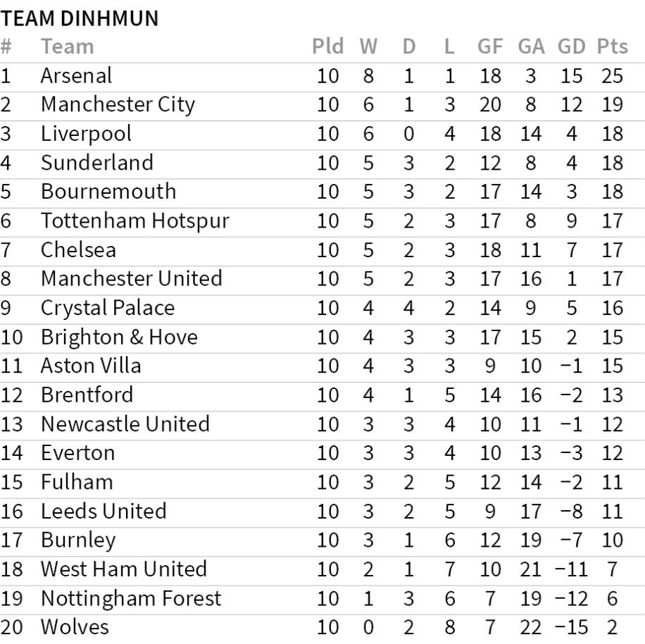645x644 pixels.
Task: Select Manchester City in the table
Action: click(118, 104)
